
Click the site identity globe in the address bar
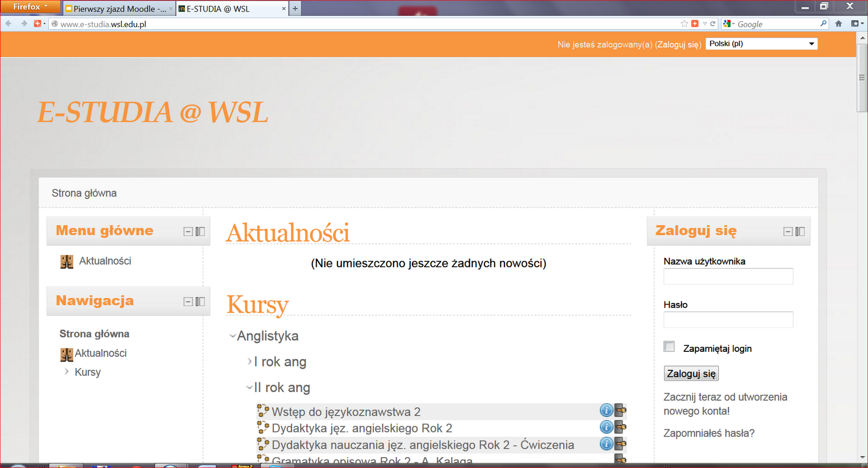coord(54,23)
